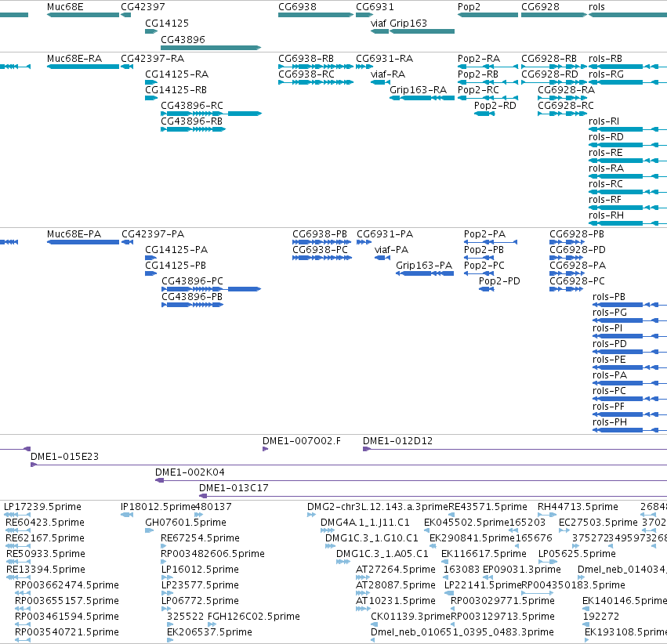Select the LP16012.5prime EST label

[x=200, y=570]
